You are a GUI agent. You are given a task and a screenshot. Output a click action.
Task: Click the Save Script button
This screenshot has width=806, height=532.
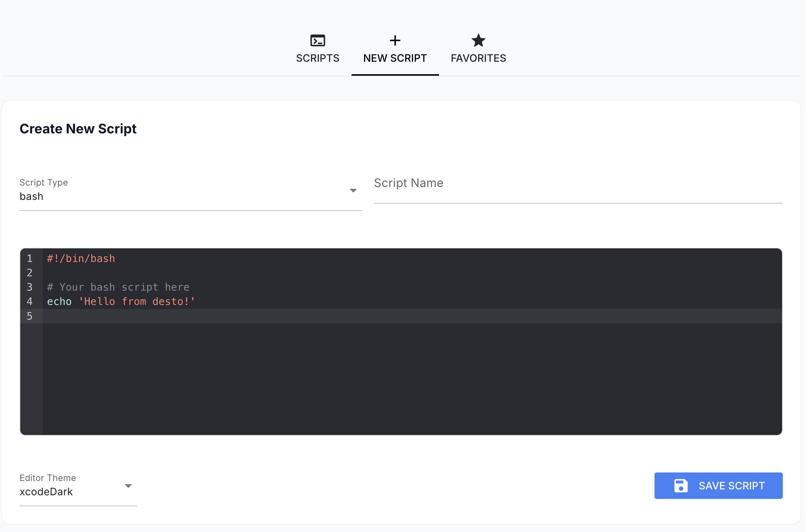pos(718,486)
